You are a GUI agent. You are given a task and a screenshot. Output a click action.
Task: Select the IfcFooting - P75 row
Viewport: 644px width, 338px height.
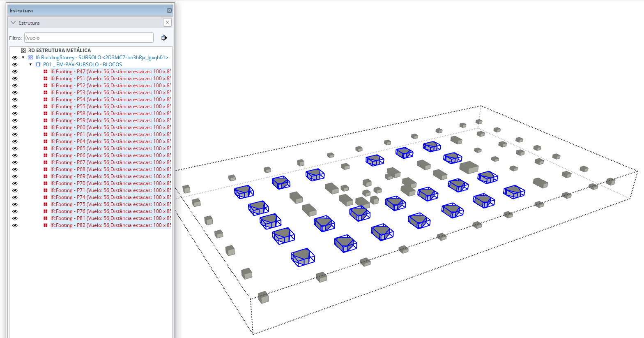click(110, 204)
